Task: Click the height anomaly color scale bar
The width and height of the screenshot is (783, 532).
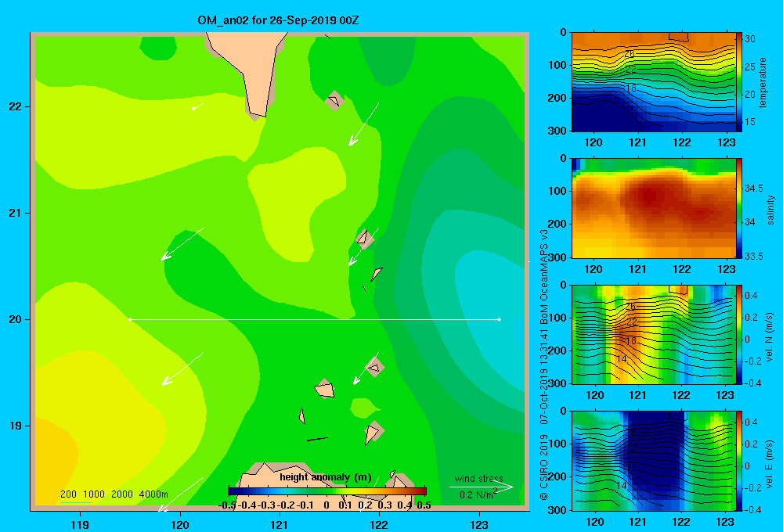Action: point(327,491)
